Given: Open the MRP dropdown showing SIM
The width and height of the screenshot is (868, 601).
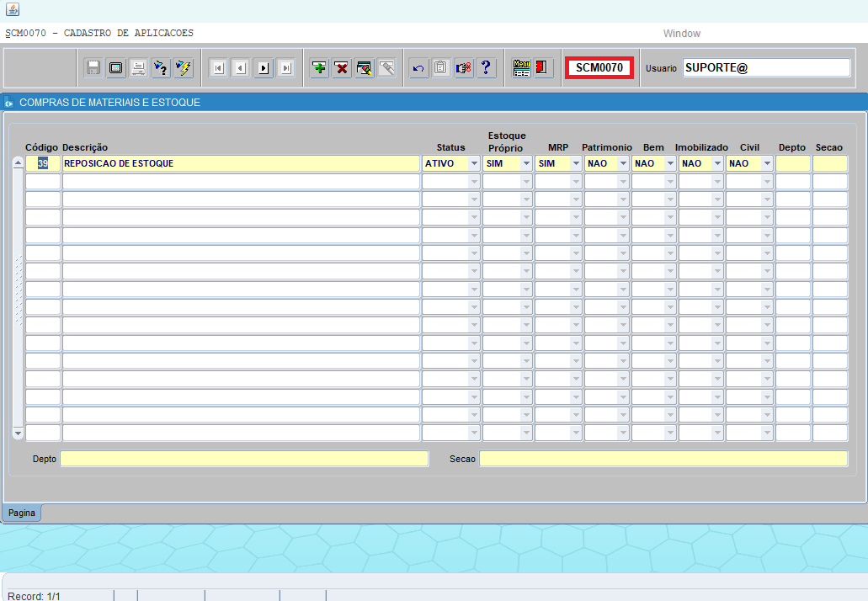Looking at the screenshot, I should 576,164.
